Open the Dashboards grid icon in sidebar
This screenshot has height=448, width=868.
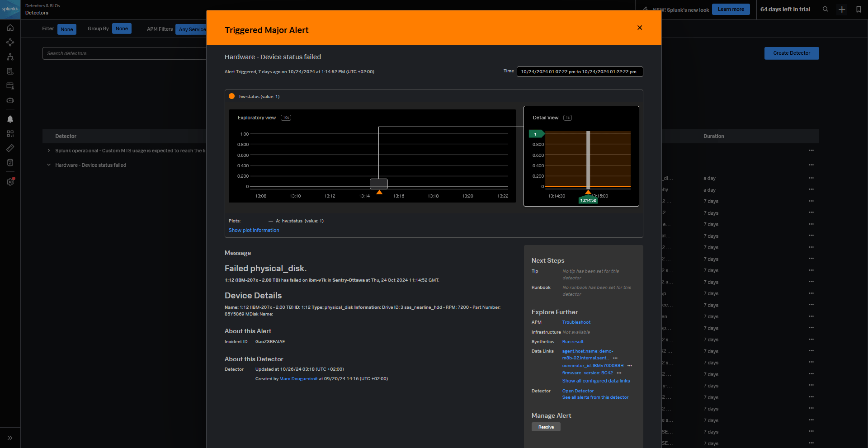point(10,134)
